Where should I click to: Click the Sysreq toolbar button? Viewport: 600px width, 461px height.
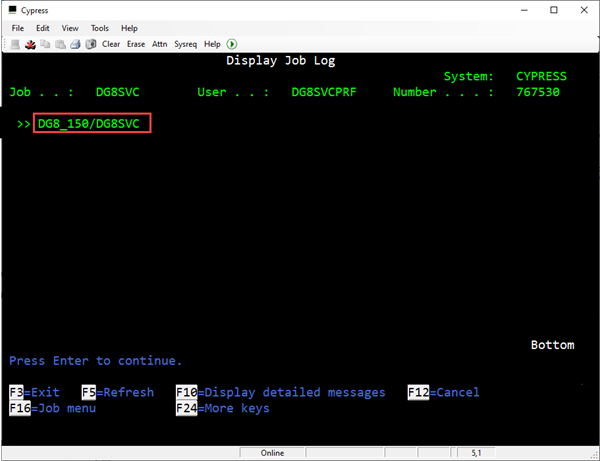click(186, 44)
